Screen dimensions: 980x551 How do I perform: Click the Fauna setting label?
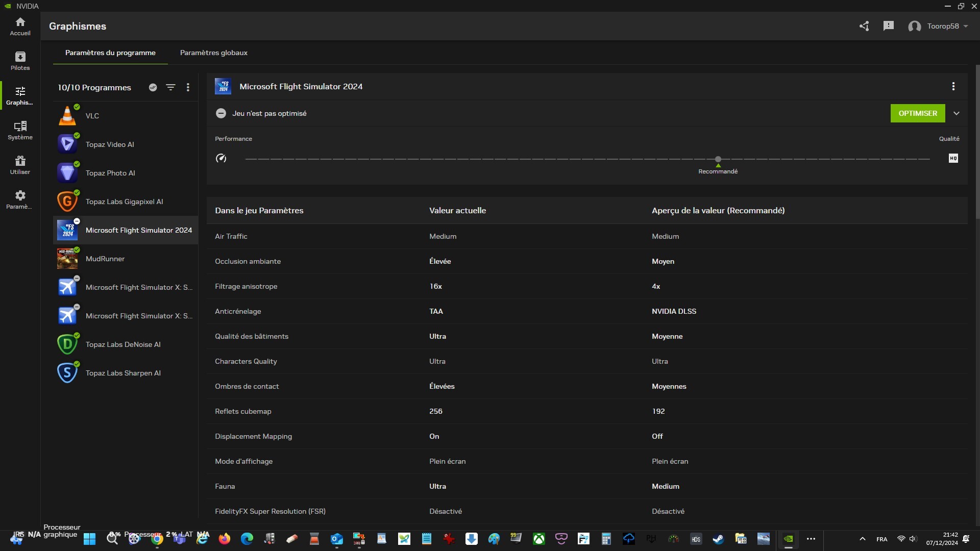(225, 486)
